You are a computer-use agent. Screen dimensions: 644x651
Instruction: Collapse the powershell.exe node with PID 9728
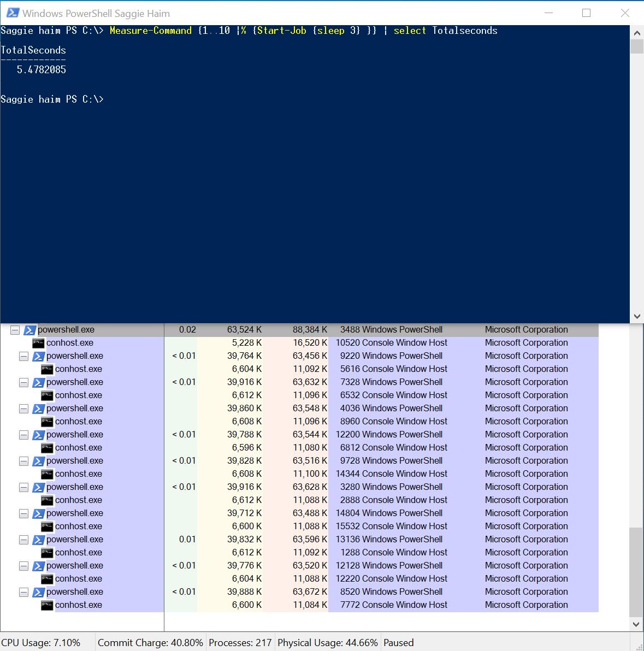(x=23, y=461)
